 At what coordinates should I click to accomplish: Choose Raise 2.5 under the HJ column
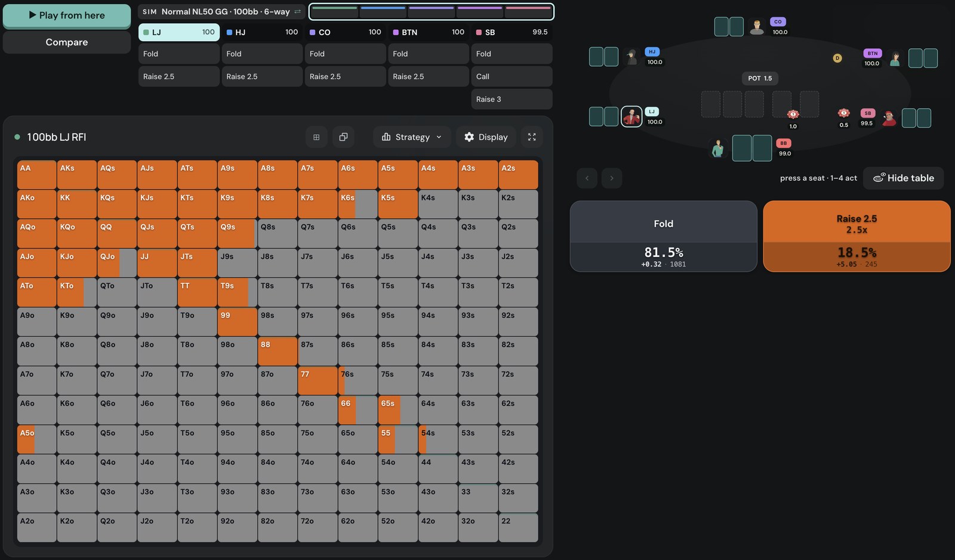[262, 76]
